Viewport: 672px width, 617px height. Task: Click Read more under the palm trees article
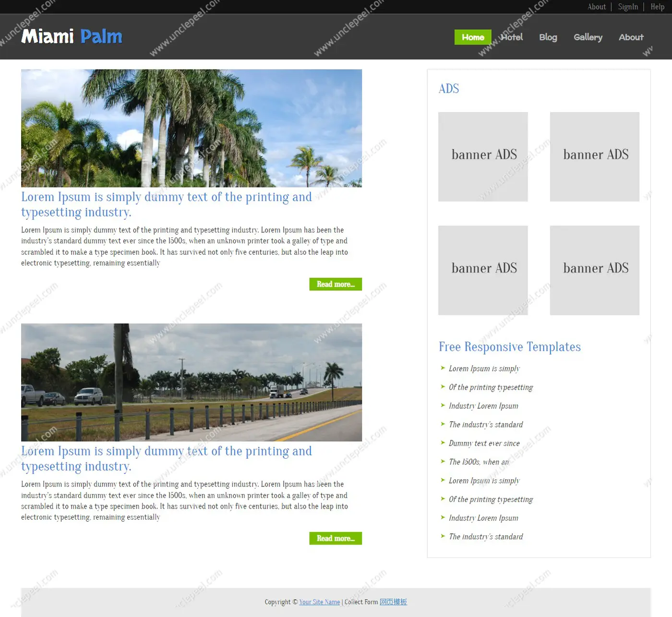(336, 284)
